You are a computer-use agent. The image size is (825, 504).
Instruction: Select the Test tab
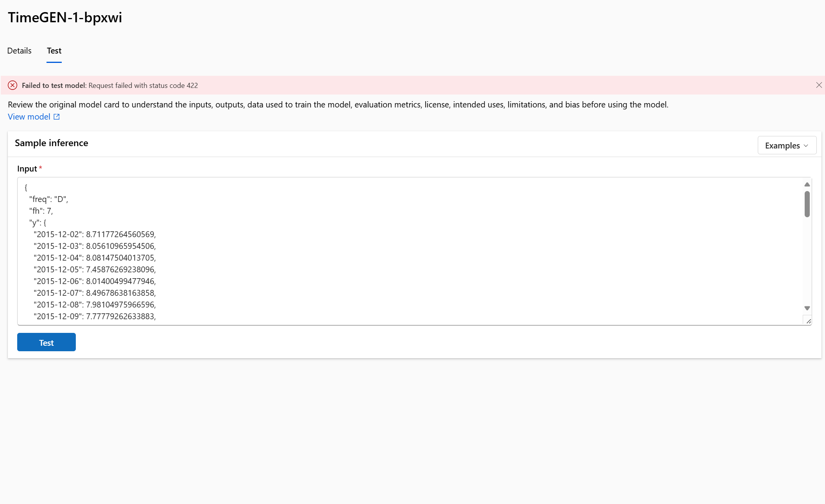(x=54, y=51)
